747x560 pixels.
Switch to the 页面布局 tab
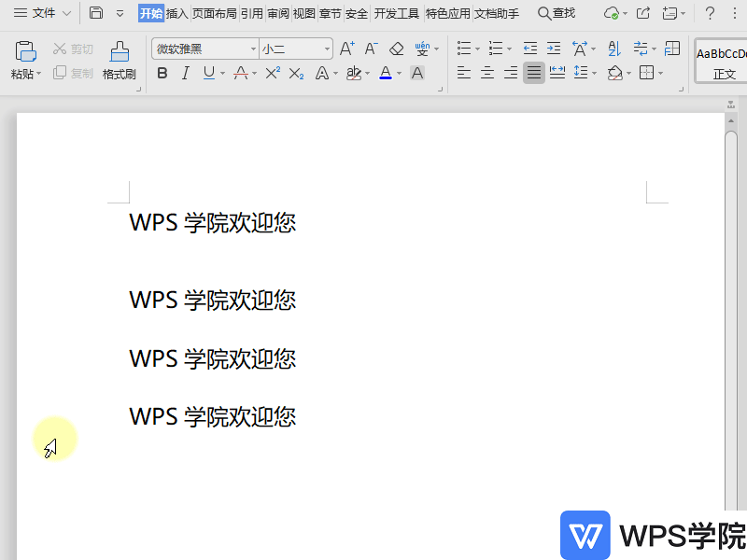[x=215, y=13]
